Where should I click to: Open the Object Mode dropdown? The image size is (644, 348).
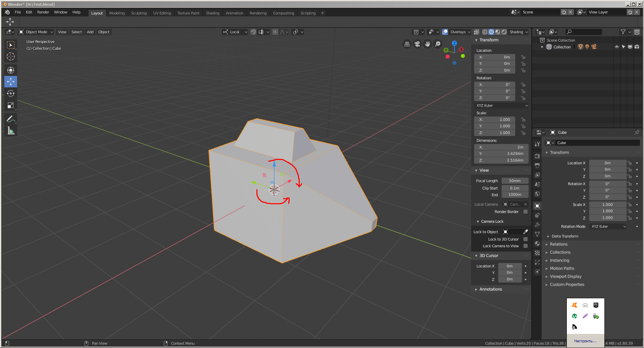pyautogui.click(x=36, y=32)
